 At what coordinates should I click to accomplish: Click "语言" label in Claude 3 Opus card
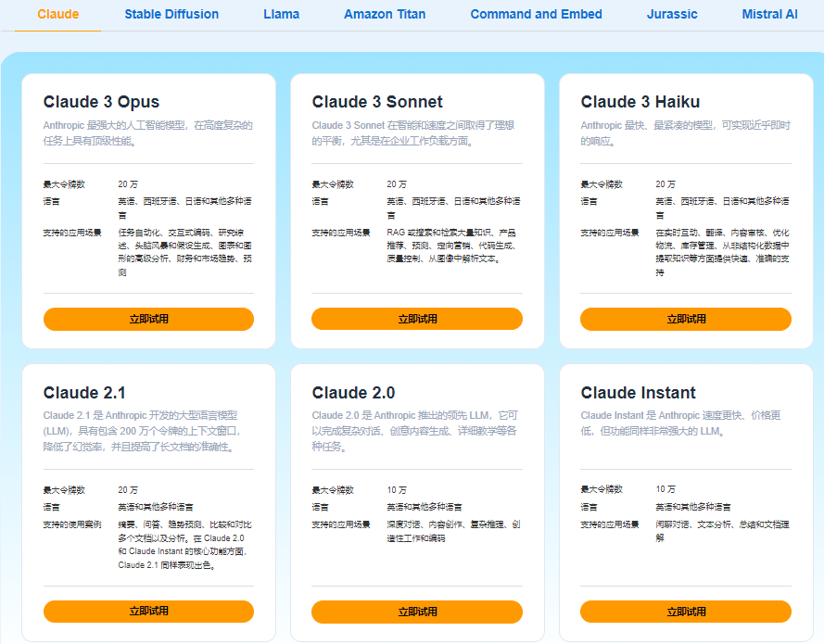pos(51,201)
